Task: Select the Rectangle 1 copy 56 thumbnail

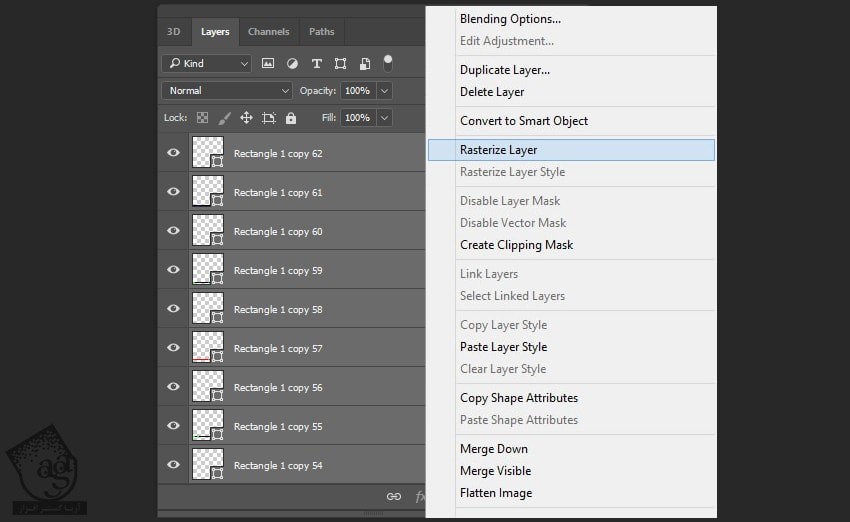Action: 207,387
